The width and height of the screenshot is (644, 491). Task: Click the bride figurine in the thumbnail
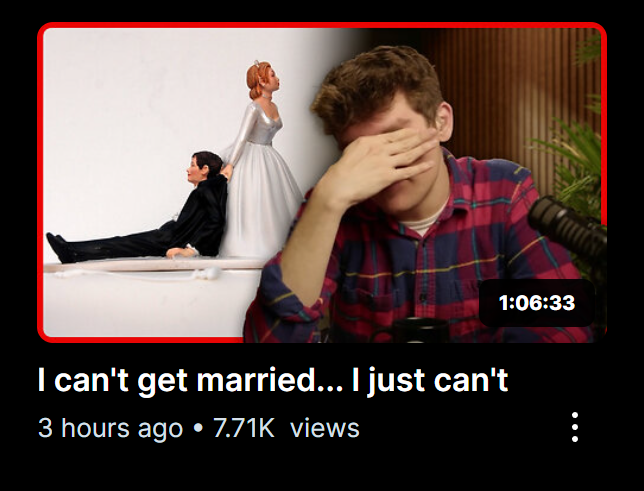coord(260,160)
